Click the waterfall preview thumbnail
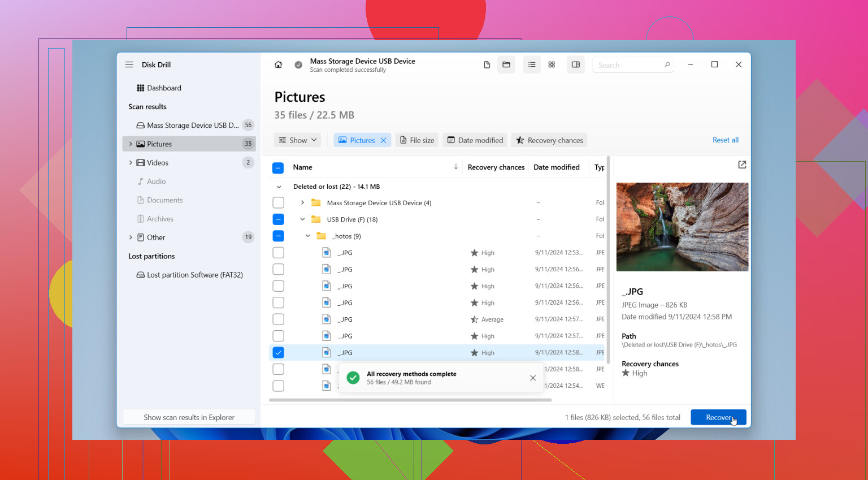 click(682, 227)
